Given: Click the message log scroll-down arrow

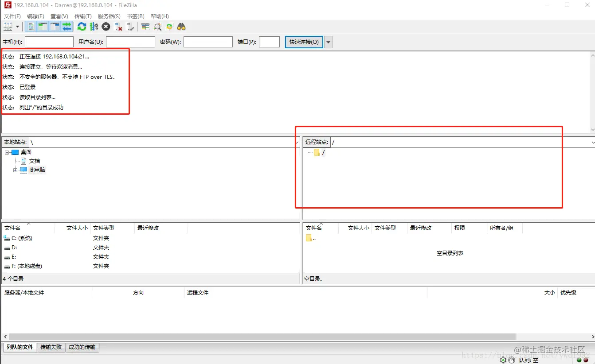Looking at the screenshot, I should 592,130.
